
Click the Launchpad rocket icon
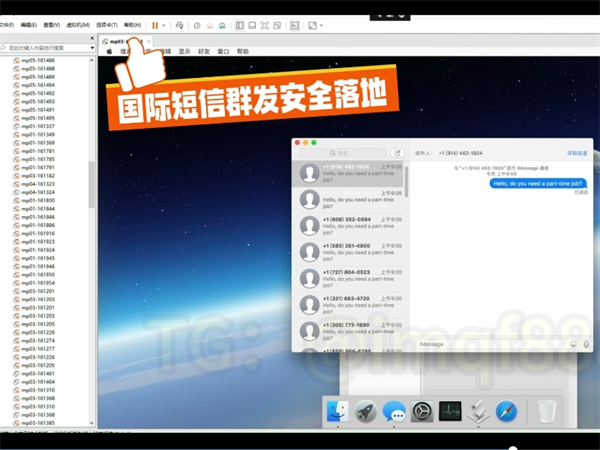(x=366, y=410)
